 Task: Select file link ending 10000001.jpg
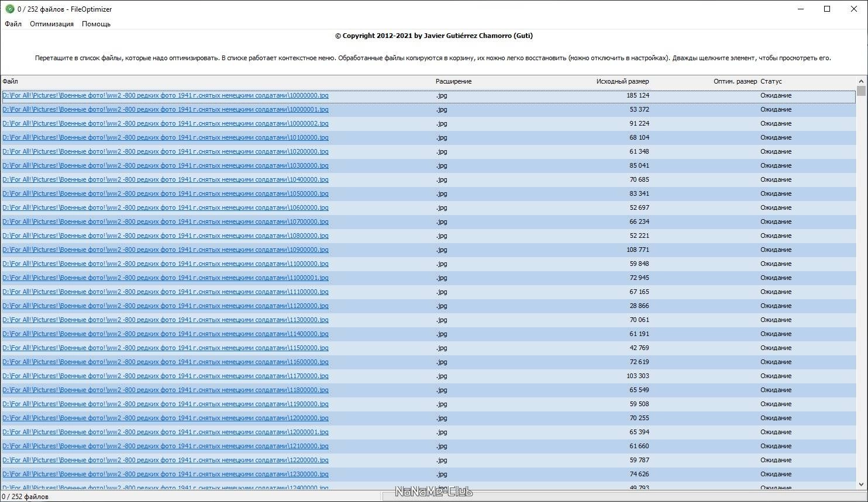point(166,109)
